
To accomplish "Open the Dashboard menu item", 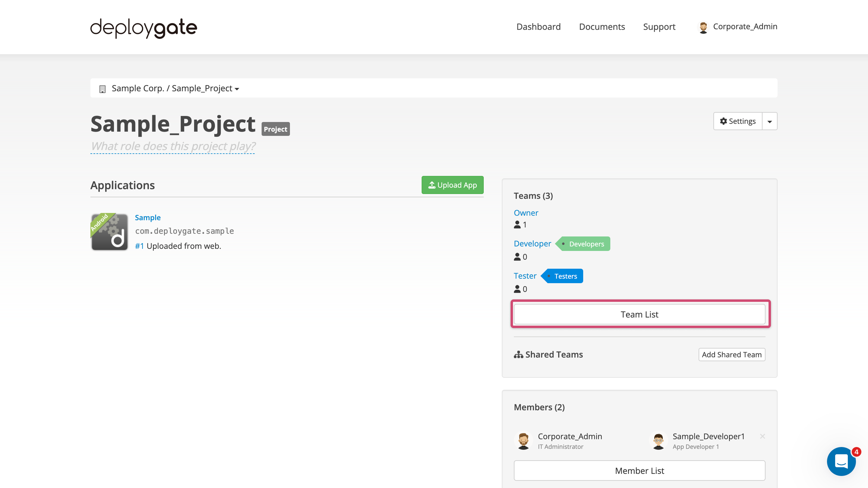I will (x=538, y=27).
